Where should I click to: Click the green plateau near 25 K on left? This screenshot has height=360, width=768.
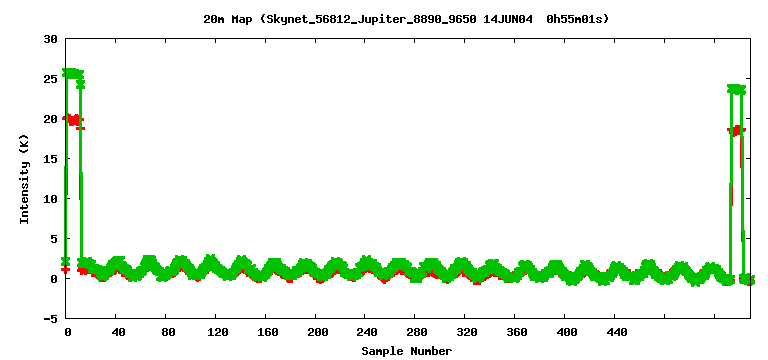coord(72,73)
